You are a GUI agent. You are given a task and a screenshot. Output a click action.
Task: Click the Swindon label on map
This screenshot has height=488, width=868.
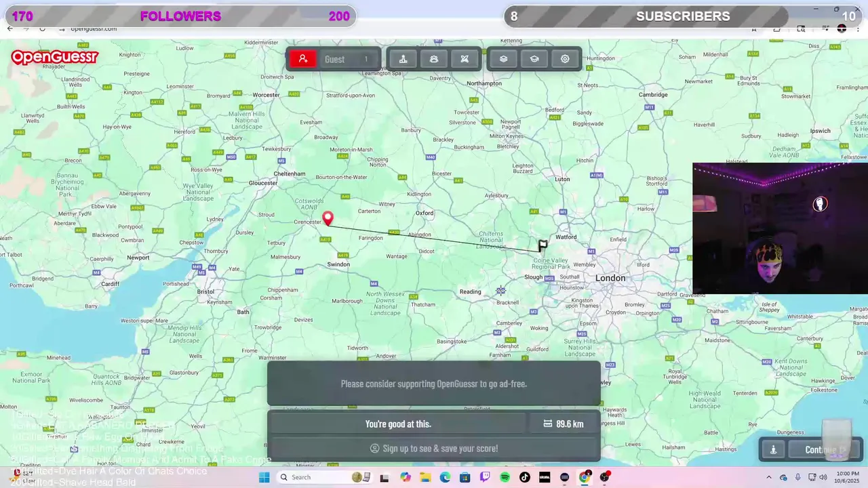click(338, 264)
